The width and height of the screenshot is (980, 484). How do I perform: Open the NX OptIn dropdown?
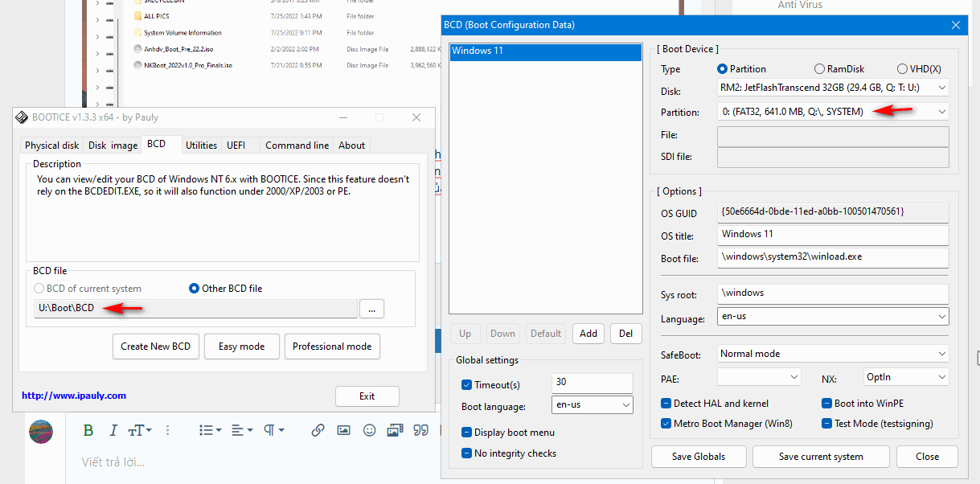click(904, 377)
